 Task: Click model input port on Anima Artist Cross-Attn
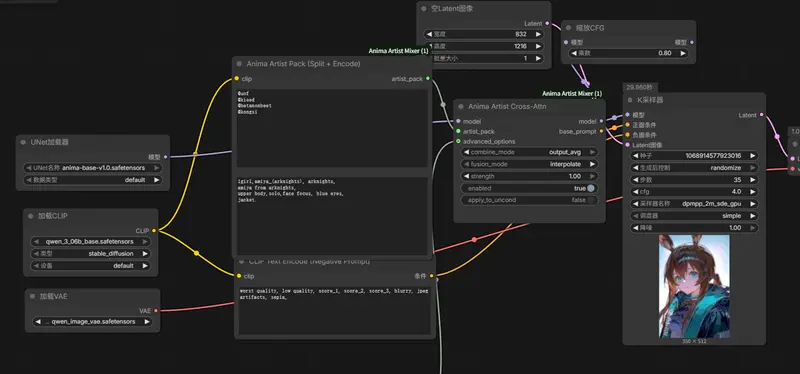pos(458,121)
